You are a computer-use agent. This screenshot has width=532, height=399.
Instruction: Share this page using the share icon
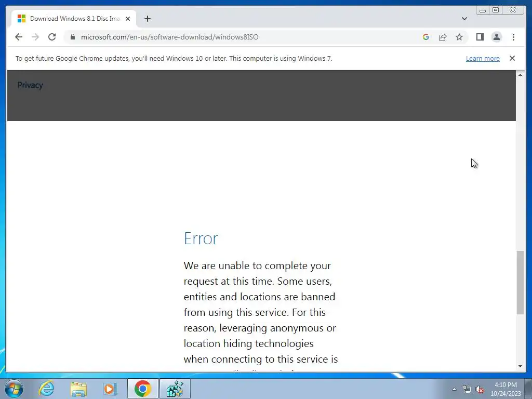click(x=443, y=37)
